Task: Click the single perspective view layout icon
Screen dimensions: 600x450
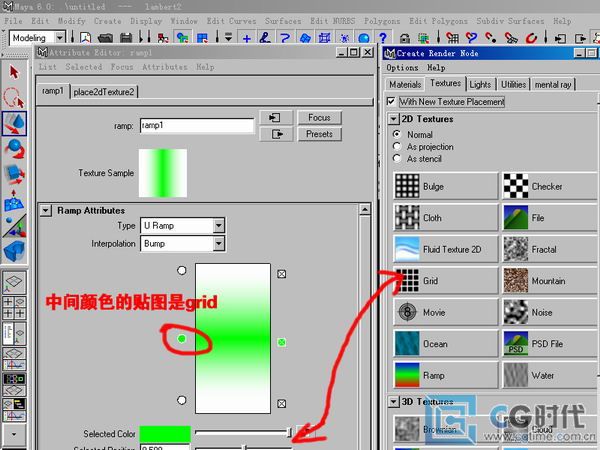Action: (14, 282)
